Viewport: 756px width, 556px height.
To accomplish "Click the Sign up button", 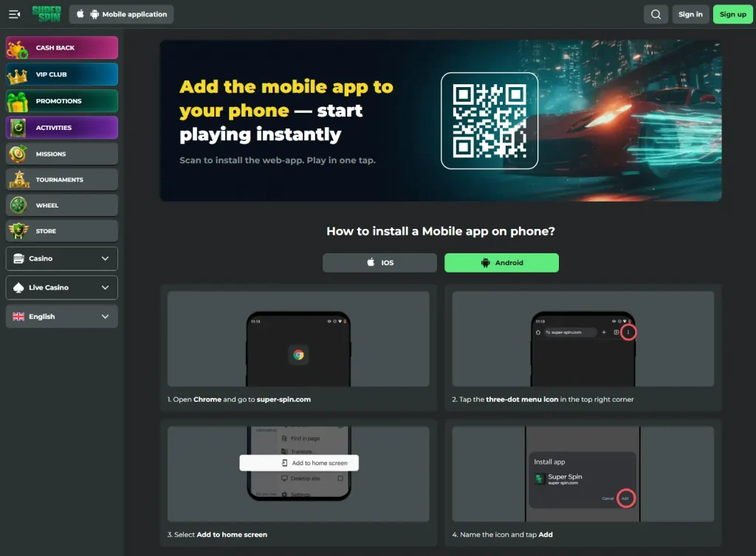I will pyautogui.click(x=733, y=15).
